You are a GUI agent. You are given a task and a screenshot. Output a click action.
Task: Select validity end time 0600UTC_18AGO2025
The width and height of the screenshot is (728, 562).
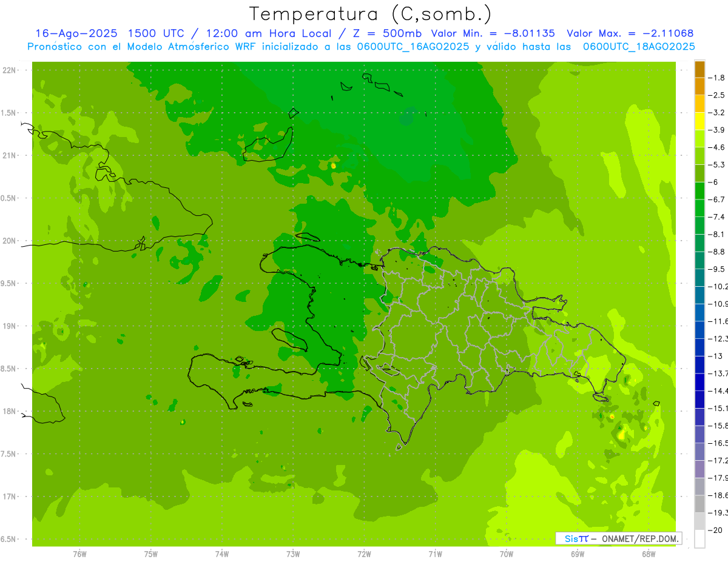(639, 47)
